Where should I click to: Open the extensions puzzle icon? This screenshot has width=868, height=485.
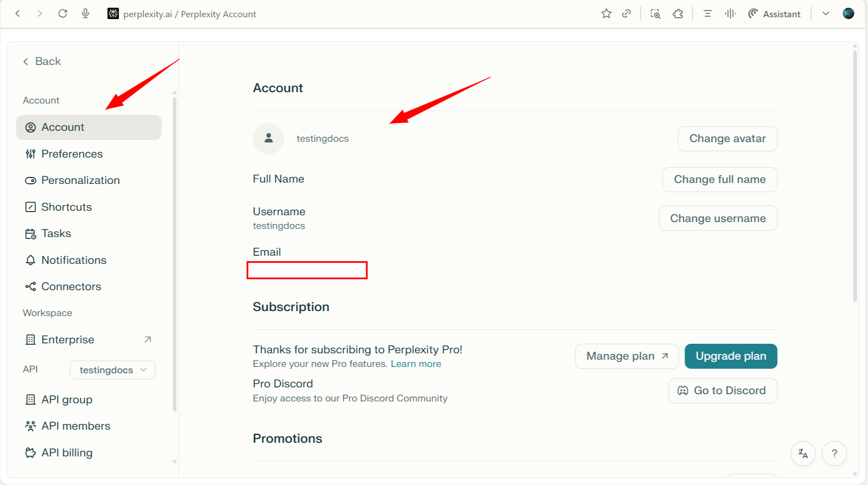pos(678,14)
